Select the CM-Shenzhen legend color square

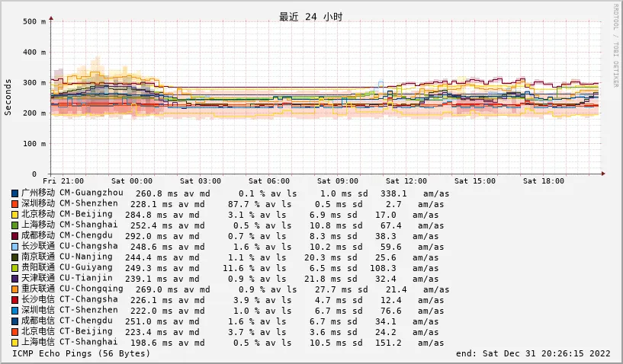point(15,204)
